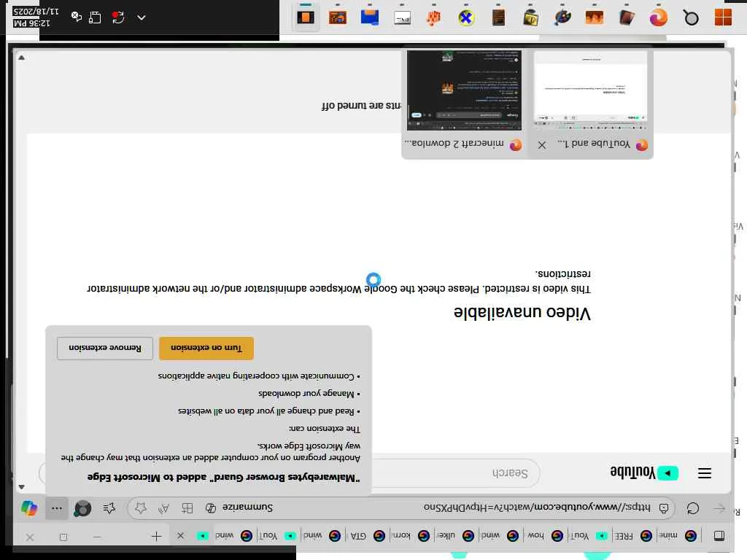The height and width of the screenshot is (560, 747).
Task: Click the YouTube logo
Action: click(x=644, y=472)
